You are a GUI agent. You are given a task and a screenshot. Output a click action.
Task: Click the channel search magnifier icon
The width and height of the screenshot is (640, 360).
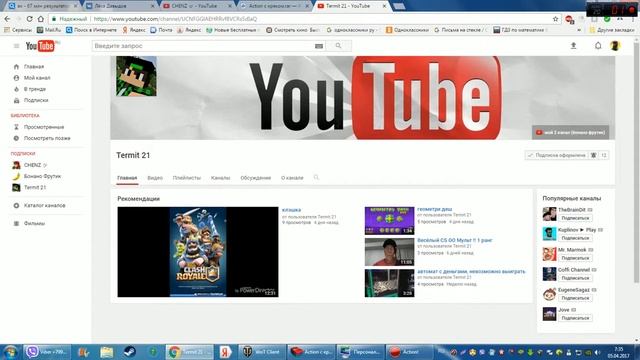316,178
